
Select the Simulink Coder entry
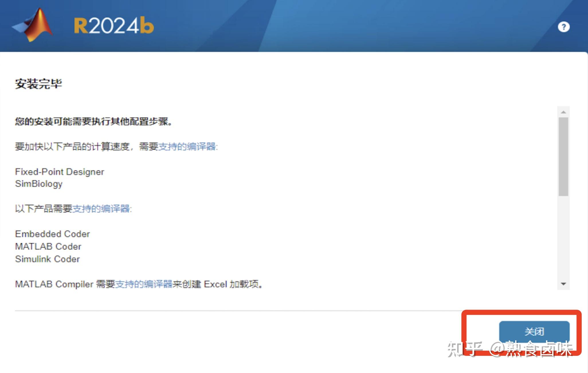click(47, 259)
